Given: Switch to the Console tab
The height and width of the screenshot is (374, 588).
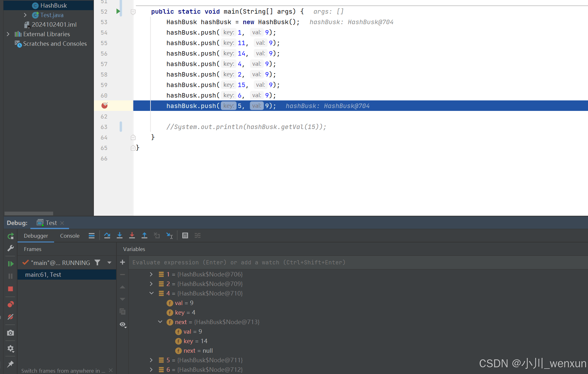Looking at the screenshot, I should pyautogui.click(x=70, y=236).
